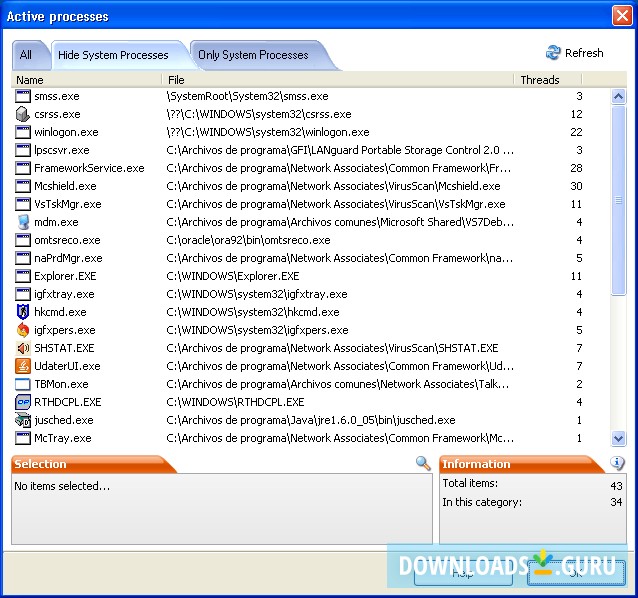This screenshot has height=598, width=638.
Task: Click the FrameworkService.exe icon
Action: coord(23,168)
